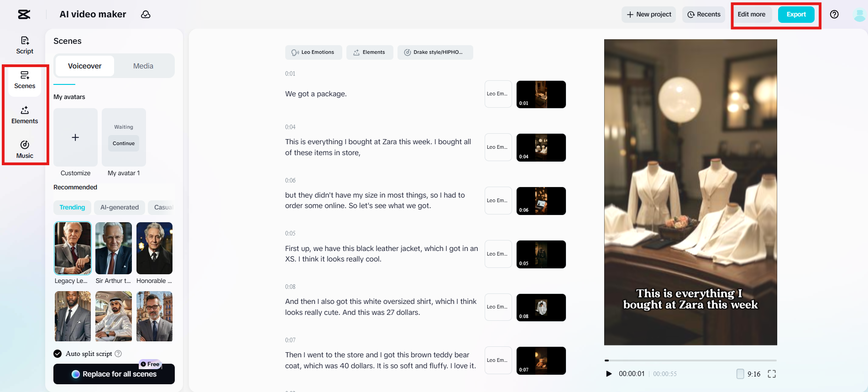Open the 0:06 scene media thumbnail
Image resolution: width=868 pixels, height=392 pixels.
[x=541, y=201]
